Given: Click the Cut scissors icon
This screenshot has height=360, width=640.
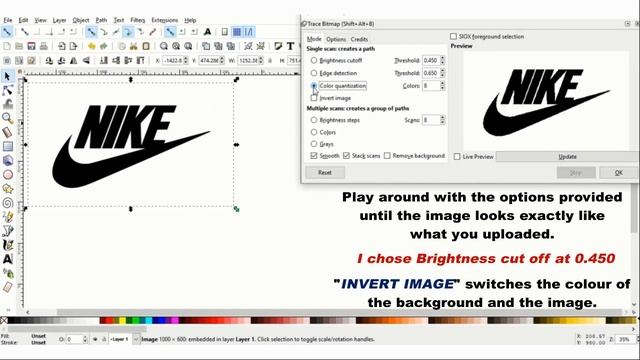Looking at the screenshot, I should 133,46.
